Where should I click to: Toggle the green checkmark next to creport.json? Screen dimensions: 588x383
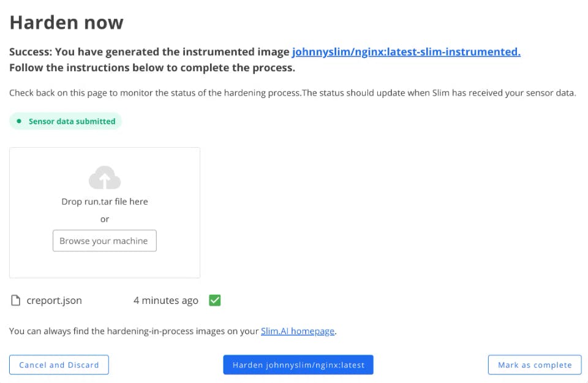coord(215,300)
